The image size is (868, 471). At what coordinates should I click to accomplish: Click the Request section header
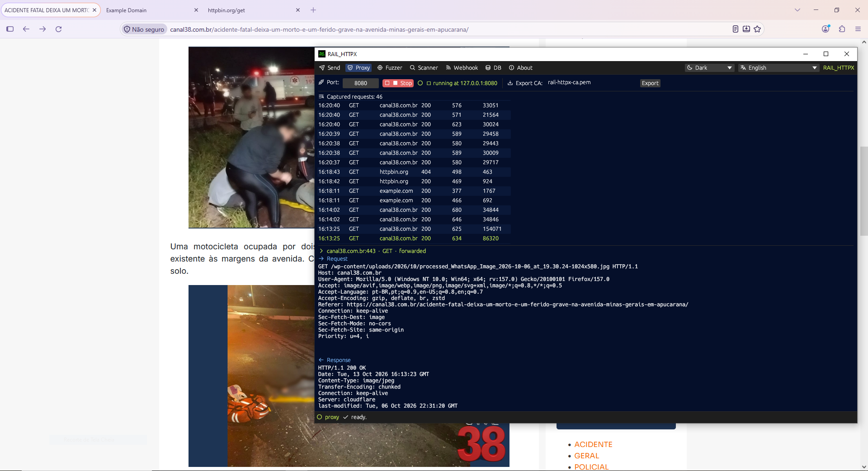(333, 259)
